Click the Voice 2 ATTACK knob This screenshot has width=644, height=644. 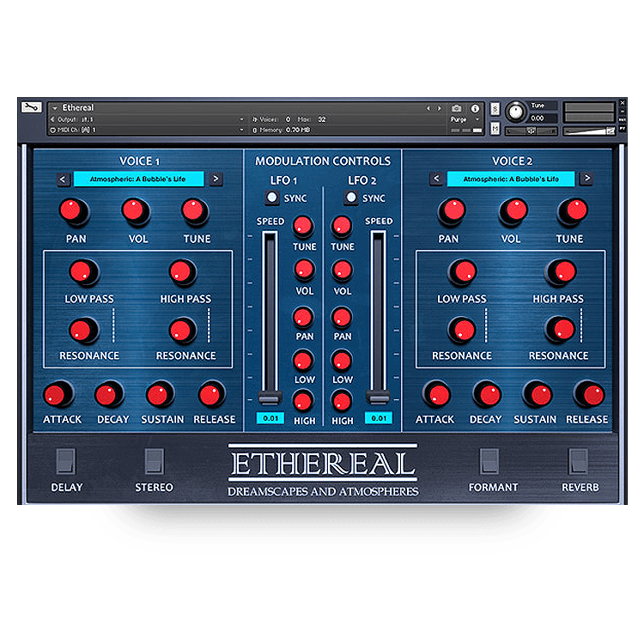(436, 395)
